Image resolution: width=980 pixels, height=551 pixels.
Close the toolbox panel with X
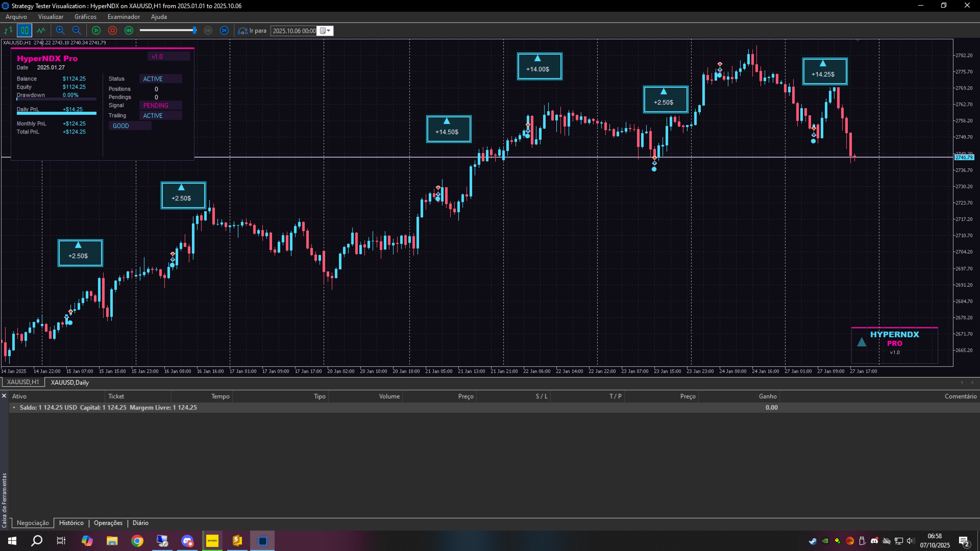[4, 396]
